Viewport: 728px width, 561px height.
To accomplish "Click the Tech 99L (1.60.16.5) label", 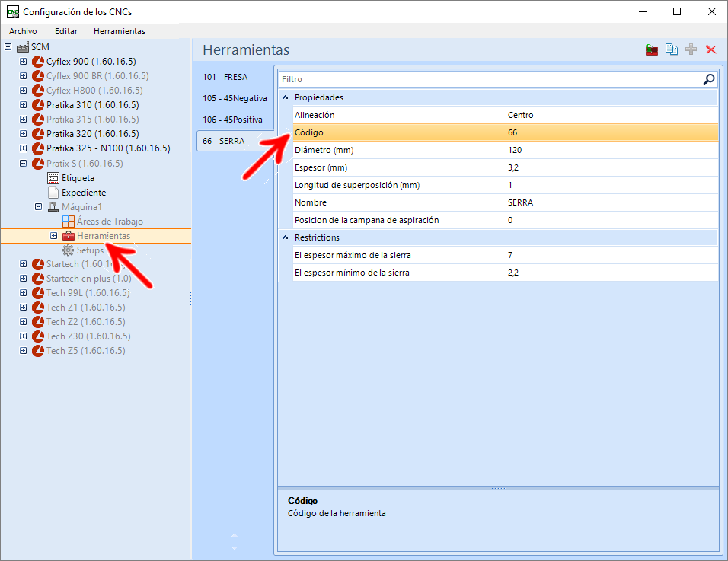I will 88,293.
